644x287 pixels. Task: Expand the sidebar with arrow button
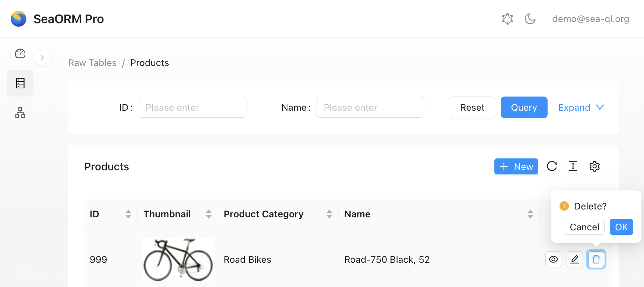[x=42, y=58]
